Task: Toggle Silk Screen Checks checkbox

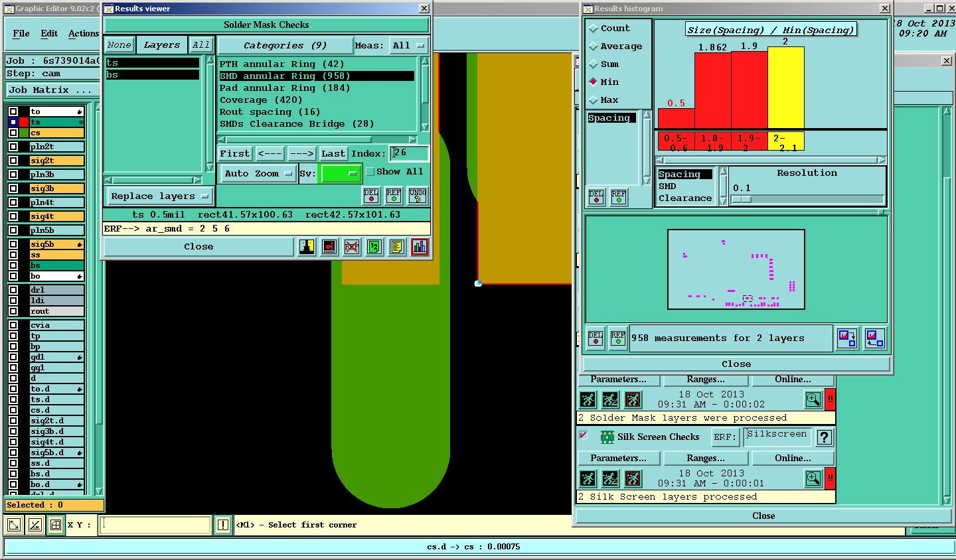Action: click(583, 436)
